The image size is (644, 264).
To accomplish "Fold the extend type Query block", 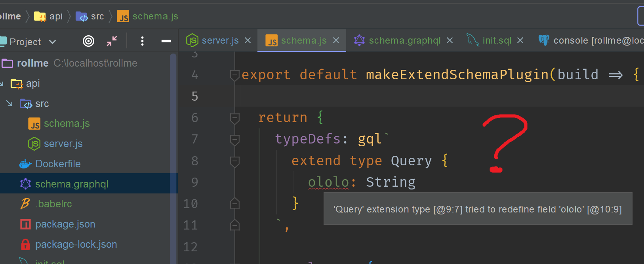I will tap(235, 161).
